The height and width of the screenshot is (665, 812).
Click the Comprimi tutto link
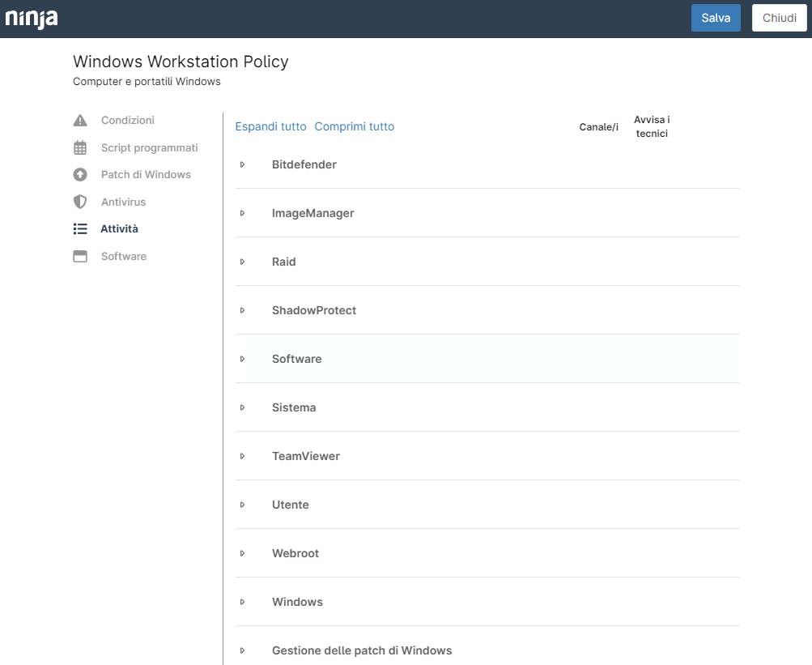(354, 126)
